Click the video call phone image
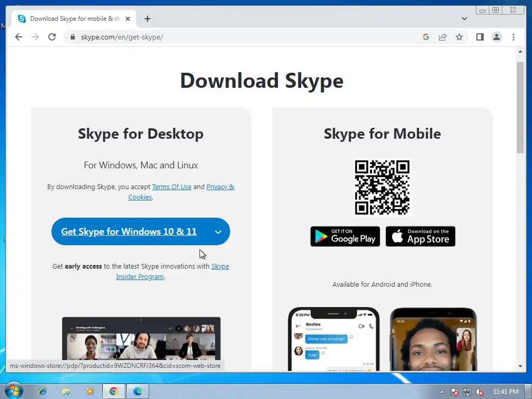Screen dimensions: 532x399 point(433,339)
